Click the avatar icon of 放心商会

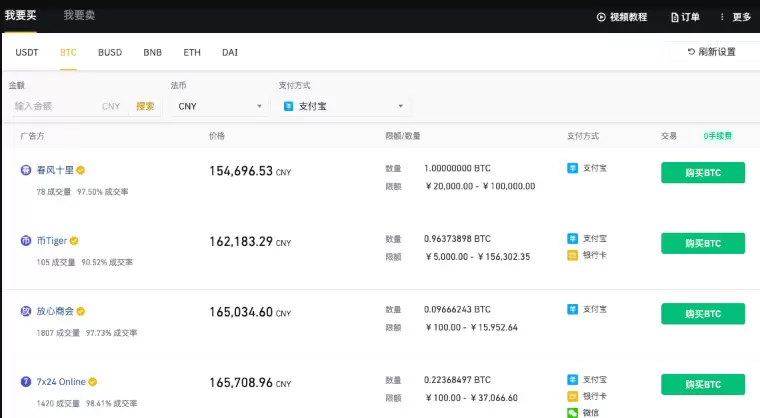coord(26,311)
